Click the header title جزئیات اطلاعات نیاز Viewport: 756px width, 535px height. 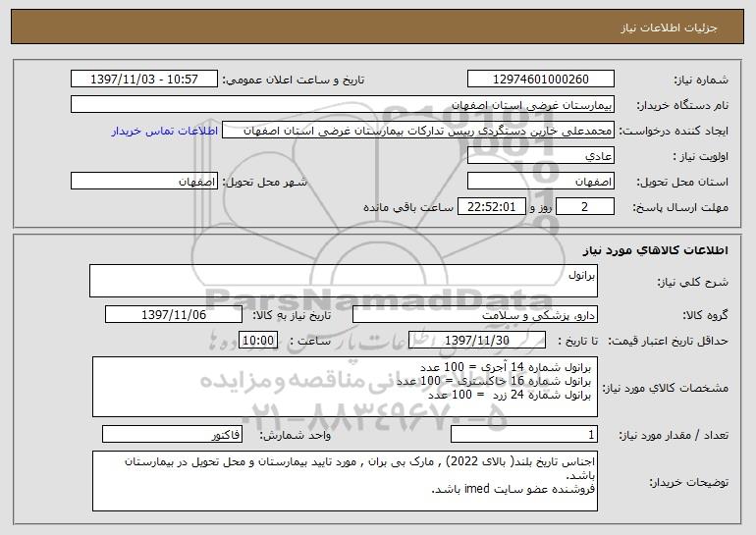coord(669,27)
